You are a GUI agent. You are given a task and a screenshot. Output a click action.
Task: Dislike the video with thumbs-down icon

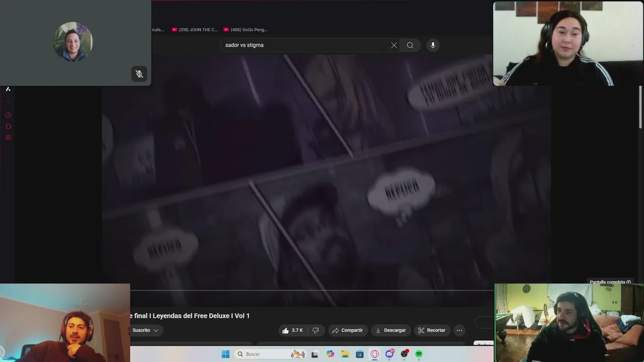(315, 330)
